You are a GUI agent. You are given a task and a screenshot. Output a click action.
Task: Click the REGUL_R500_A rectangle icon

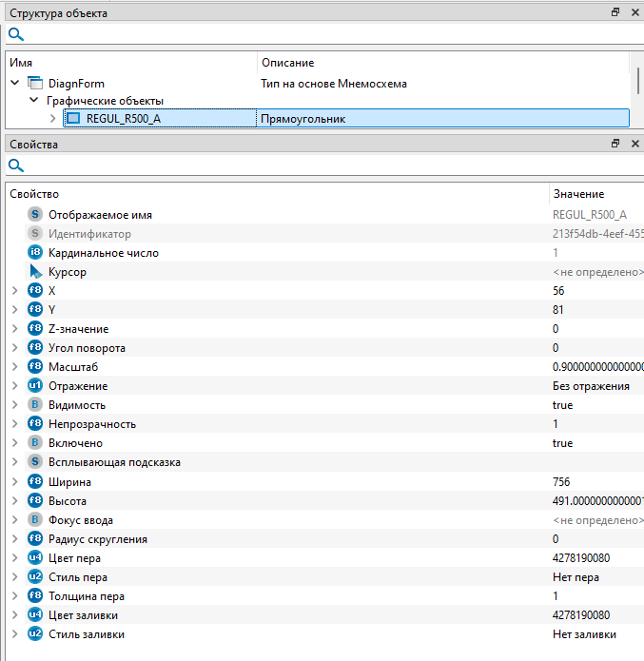coord(73,119)
